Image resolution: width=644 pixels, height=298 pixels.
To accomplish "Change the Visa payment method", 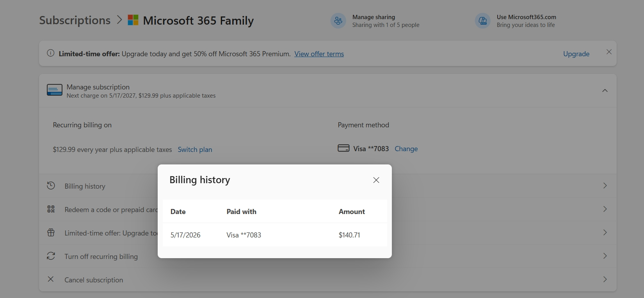I will (x=406, y=149).
